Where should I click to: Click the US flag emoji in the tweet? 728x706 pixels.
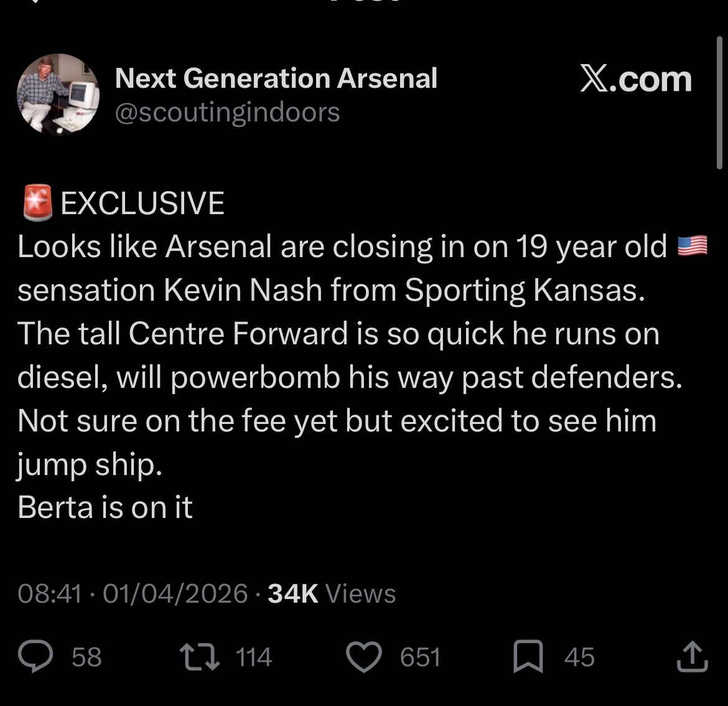[x=692, y=246]
